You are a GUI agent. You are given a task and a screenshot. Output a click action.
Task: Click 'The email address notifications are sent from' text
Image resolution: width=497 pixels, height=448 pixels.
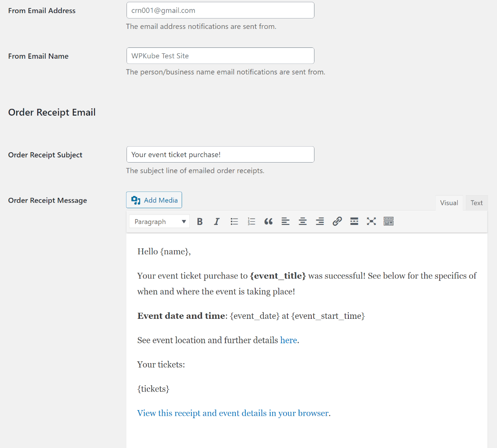click(201, 27)
